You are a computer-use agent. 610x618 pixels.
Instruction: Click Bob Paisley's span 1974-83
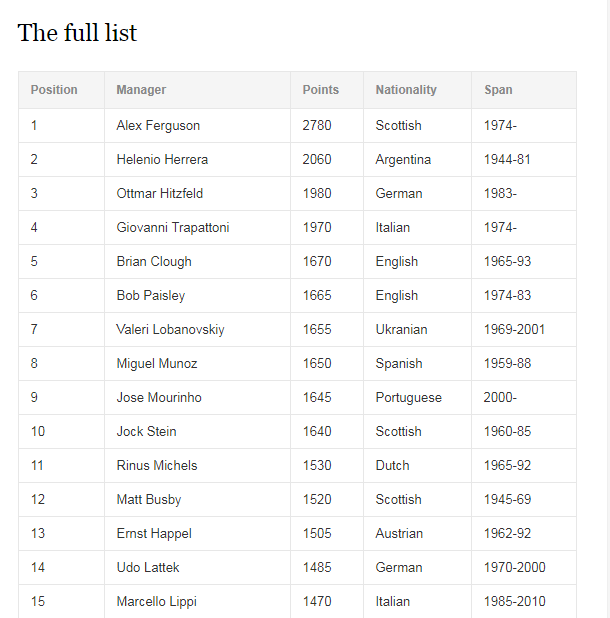point(507,296)
